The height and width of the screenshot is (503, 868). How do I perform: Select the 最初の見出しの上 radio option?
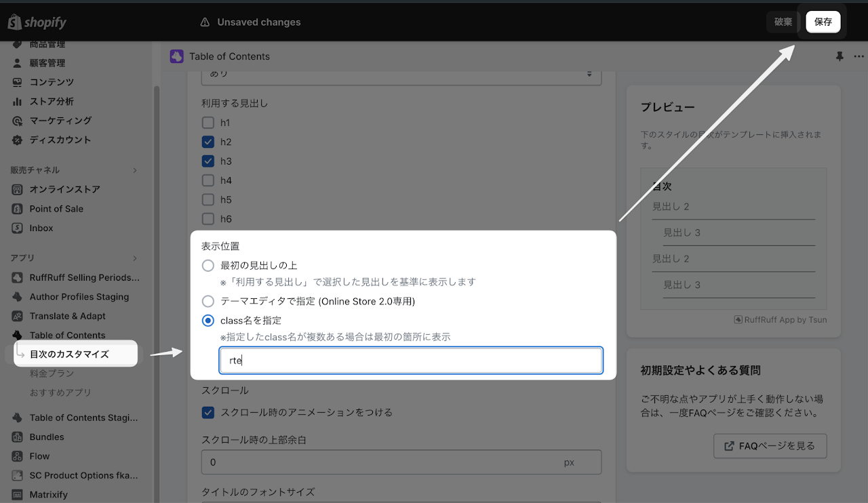click(208, 265)
